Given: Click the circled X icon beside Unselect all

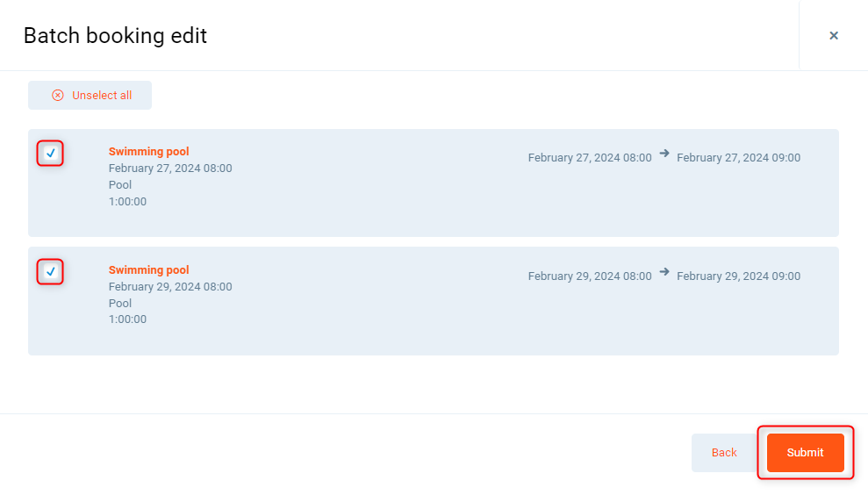Looking at the screenshot, I should pos(58,96).
